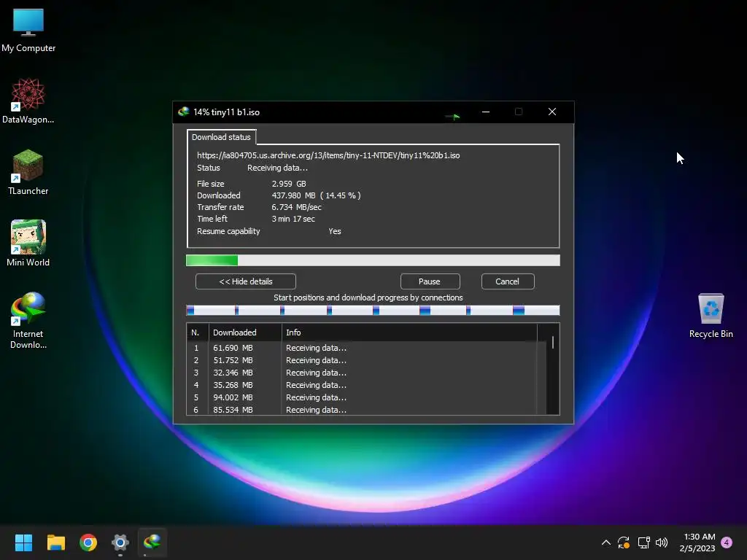
Task: Click the sync tray icon
Action: pos(624,542)
